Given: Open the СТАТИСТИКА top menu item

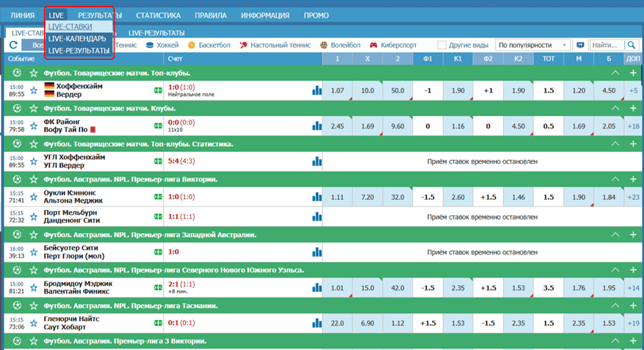Looking at the screenshot, I should pyautogui.click(x=158, y=15).
